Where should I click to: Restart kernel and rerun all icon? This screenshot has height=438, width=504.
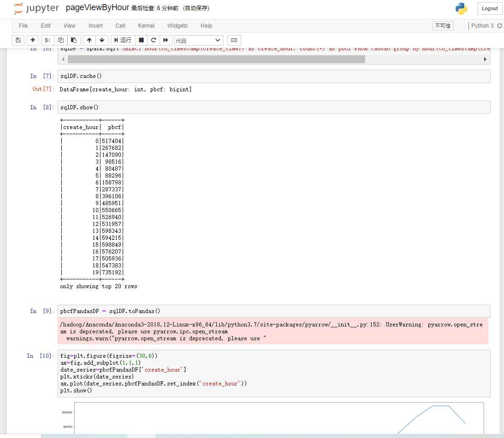click(x=166, y=40)
